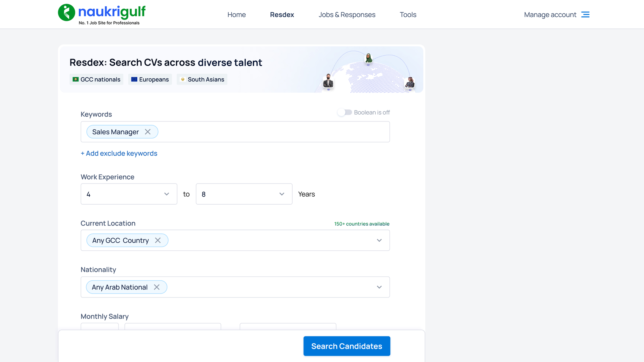The height and width of the screenshot is (362, 644).
Task: Click Manage account text
Action: pyautogui.click(x=550, y=15)
